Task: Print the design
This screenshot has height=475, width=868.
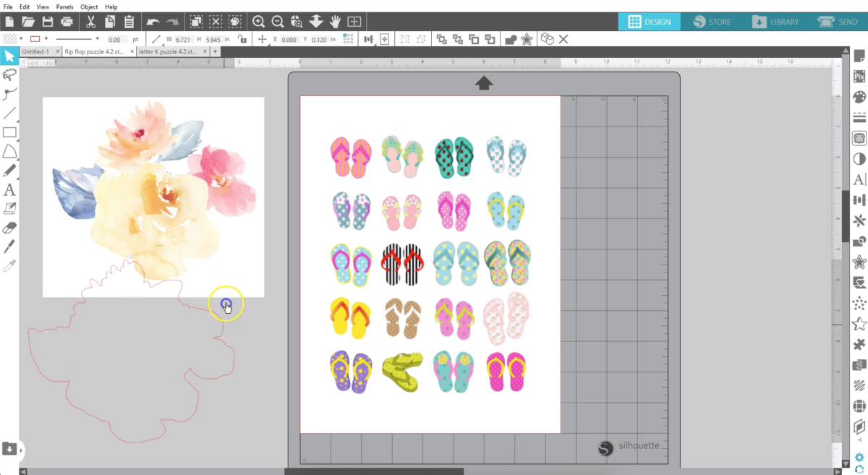Action: tap(67, 22)
